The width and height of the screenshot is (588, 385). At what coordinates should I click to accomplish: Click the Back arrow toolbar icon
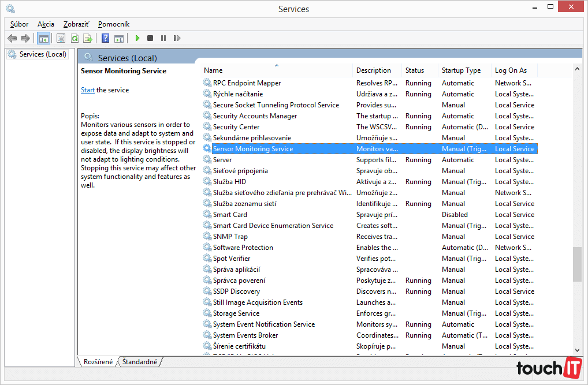point(12,38)
